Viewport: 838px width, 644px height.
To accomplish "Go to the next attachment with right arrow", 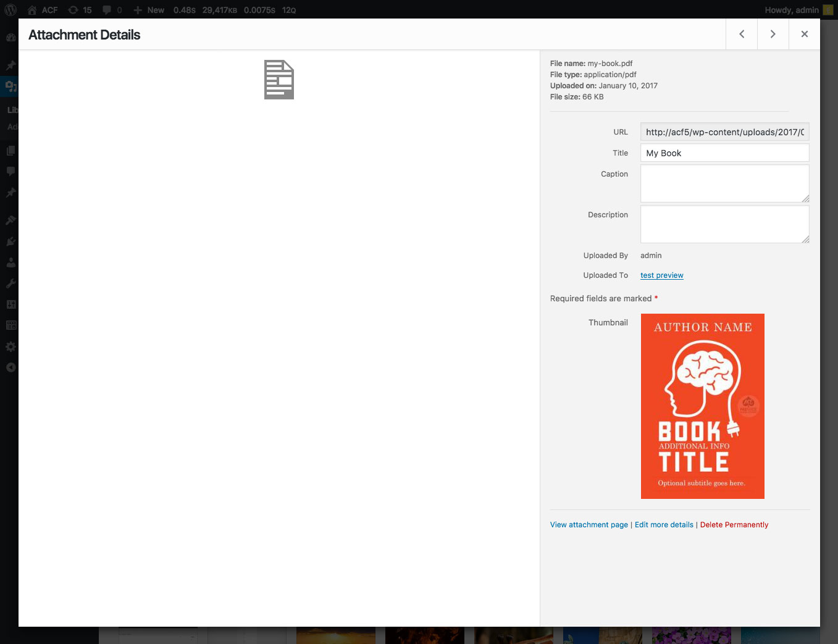I will coord(773,35).
